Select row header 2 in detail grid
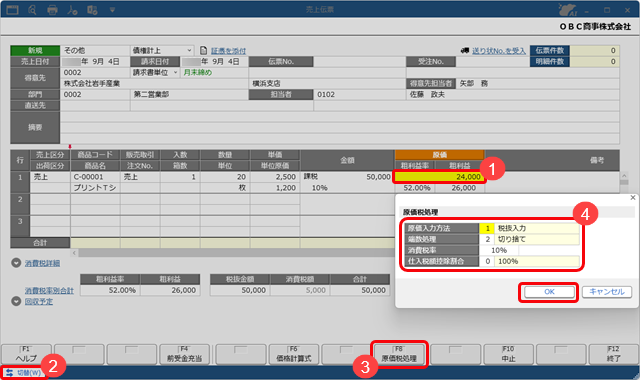The image size is (640, 380). pos(20,204)
